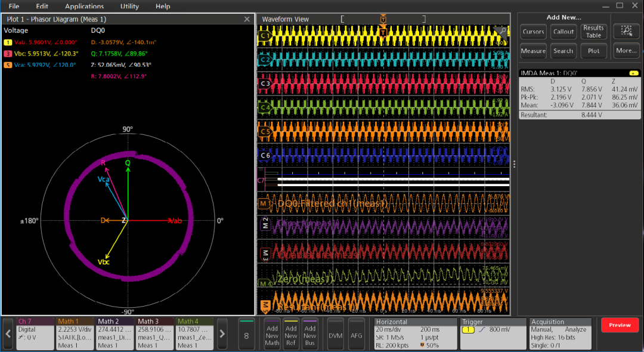Open the More... add-new options
The image size is (644, 352).
(626, 51)
